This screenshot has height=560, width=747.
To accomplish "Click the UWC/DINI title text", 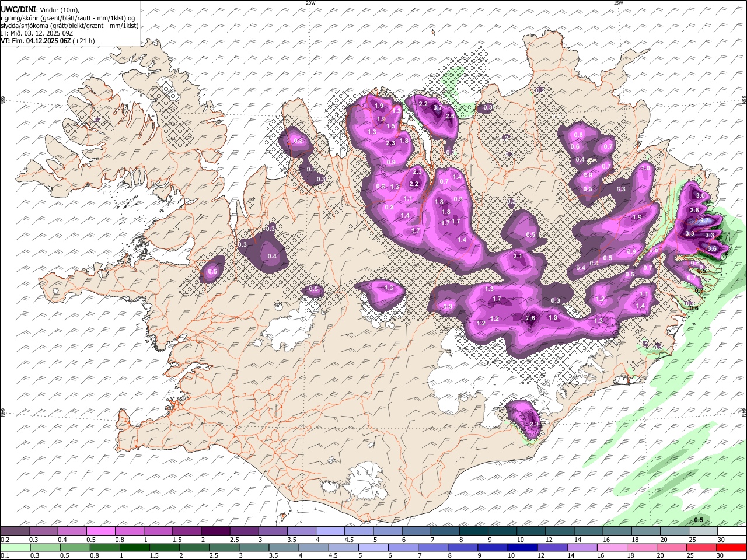I will pos(18,9).
